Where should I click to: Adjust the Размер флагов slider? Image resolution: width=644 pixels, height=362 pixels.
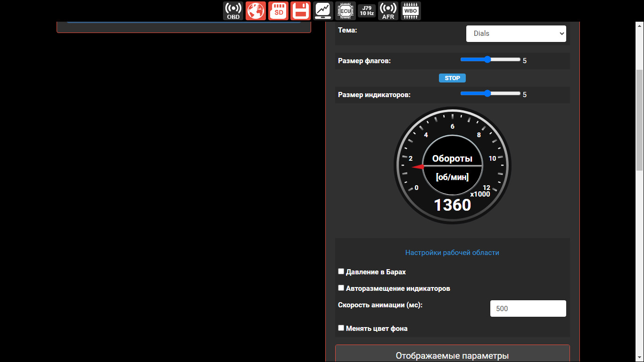(x=490, y=59)
